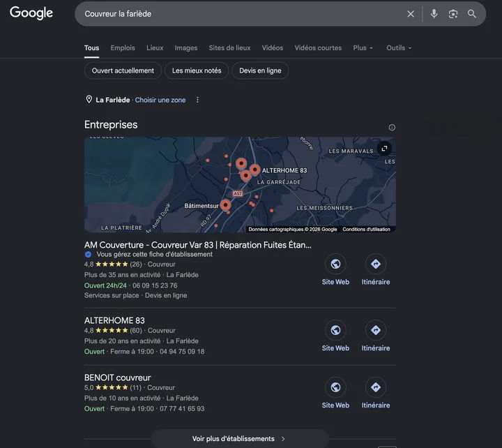Open the Vidéos courtes tab
The image size is (502, 448).
[x=318, y=48]
